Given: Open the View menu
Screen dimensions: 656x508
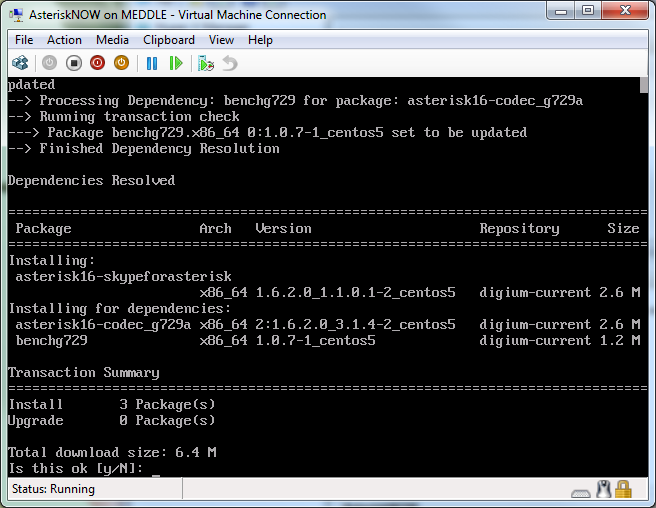Looking at the screenshot, I should pos(221,40).
